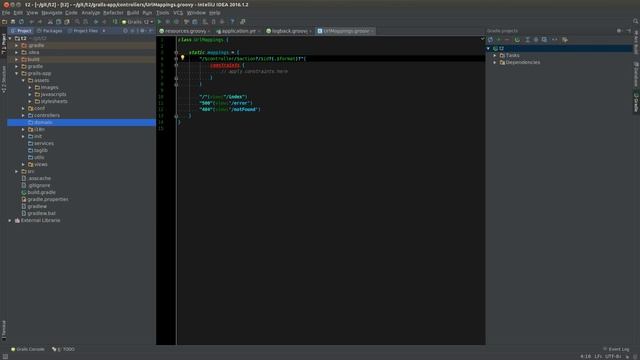Click the UTF-8 encoding status item
The height and width of the screenshot is (360, 640).
tap(613, 356)
